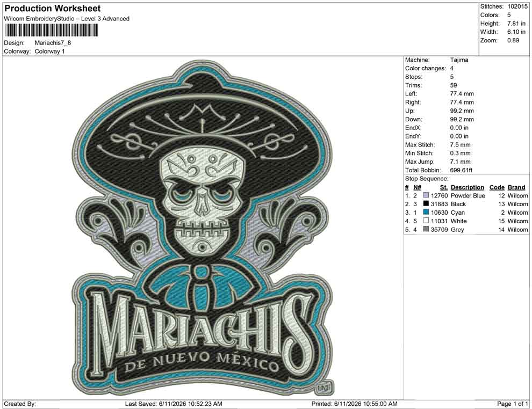Click the Total Bobbin label
This screenshot has height=409, width=532.
click(423, 170)
